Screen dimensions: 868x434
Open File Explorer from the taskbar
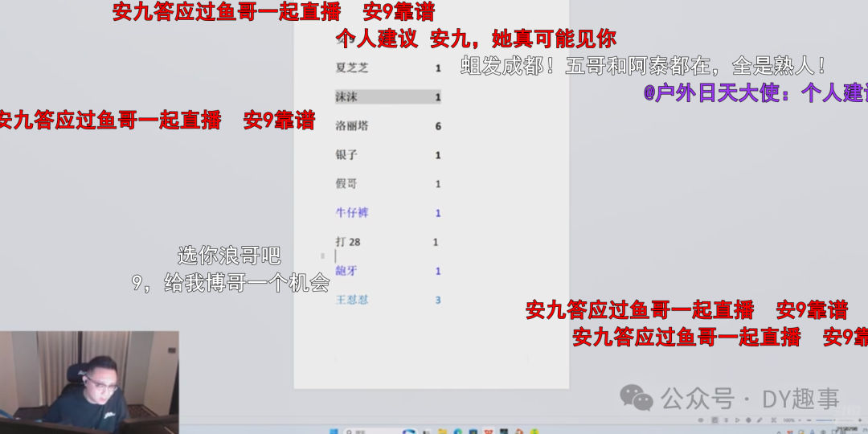(442, 432)
